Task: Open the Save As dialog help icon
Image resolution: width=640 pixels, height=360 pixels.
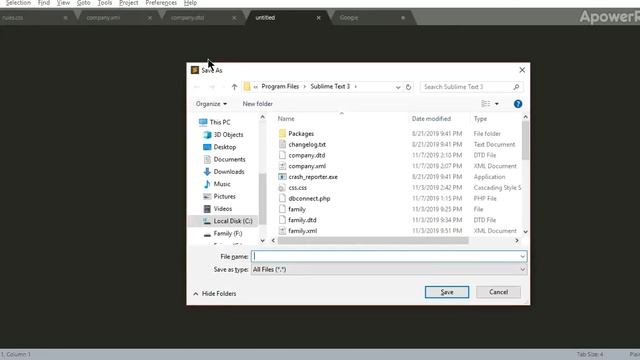Action: (518, 104)
